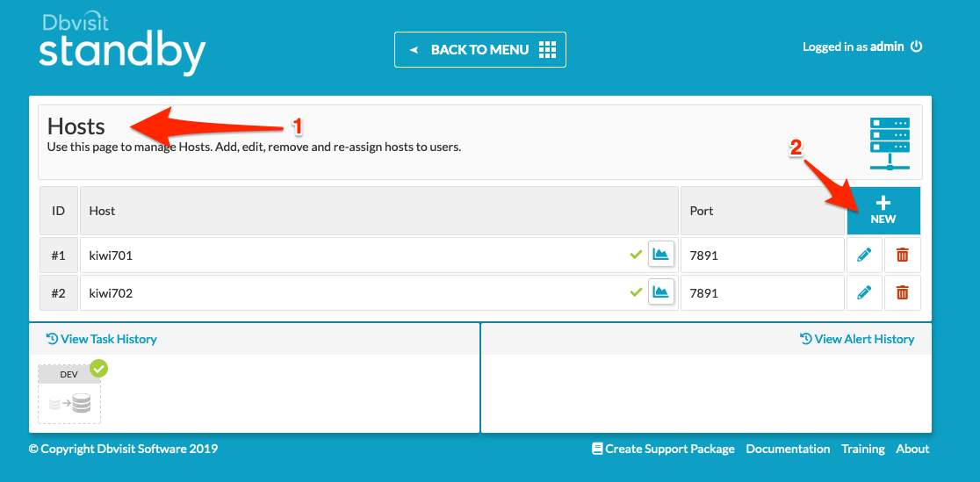Screen dimensions: 980x482
Task: Click the Copyright Dbvisit Software 2019 text
Action: pos(123,449)
